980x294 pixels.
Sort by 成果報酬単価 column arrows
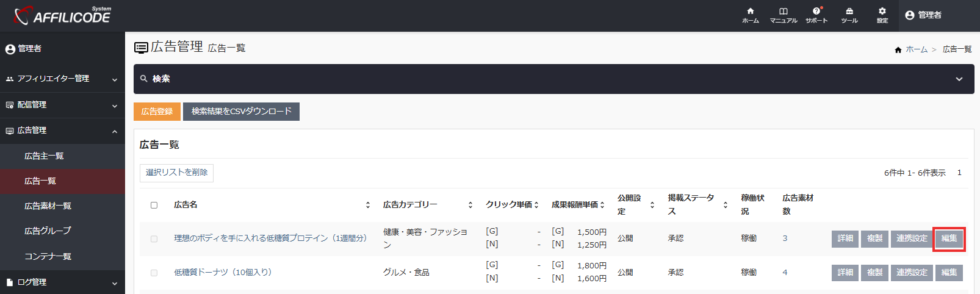pyautogui.click(x=602, y=205)
